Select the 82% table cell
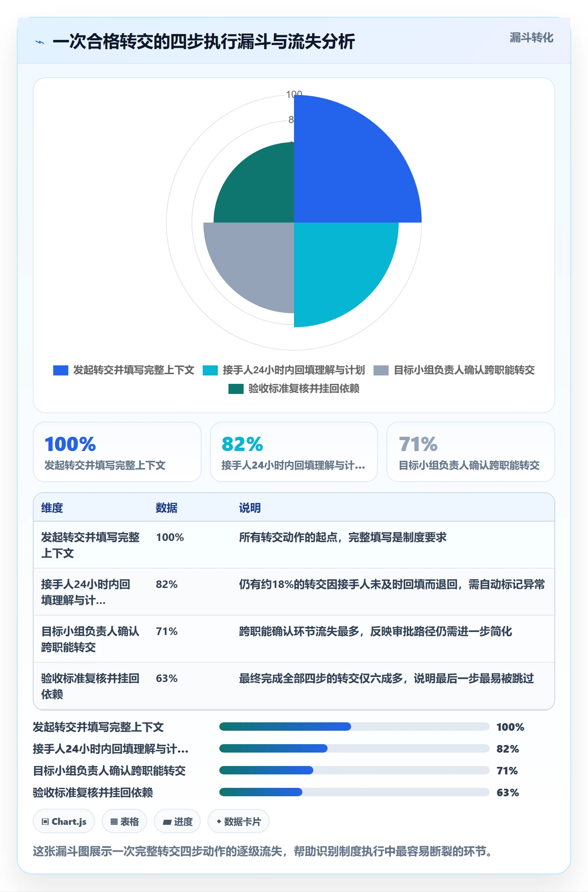 (167, 584)
